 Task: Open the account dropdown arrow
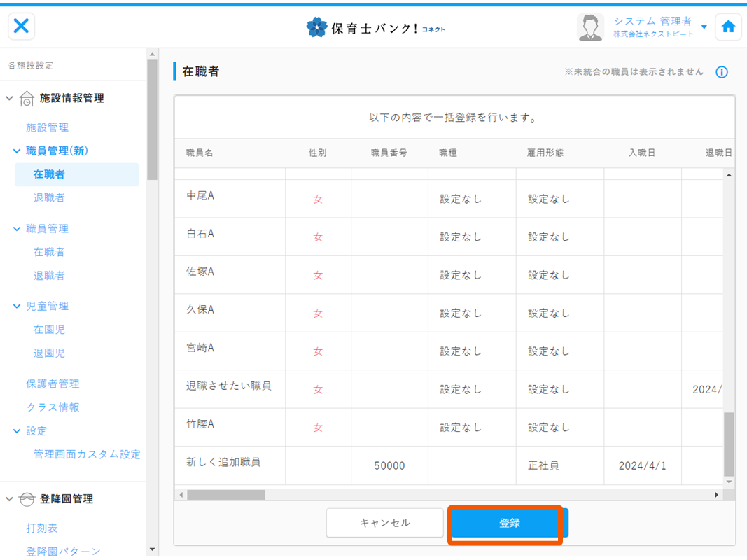coord(704,27)
